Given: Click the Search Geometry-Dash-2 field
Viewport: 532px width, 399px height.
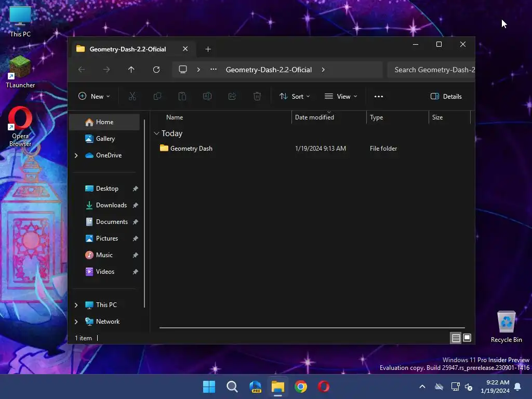Looking at the screenshot, I should [x=431, y=70].
